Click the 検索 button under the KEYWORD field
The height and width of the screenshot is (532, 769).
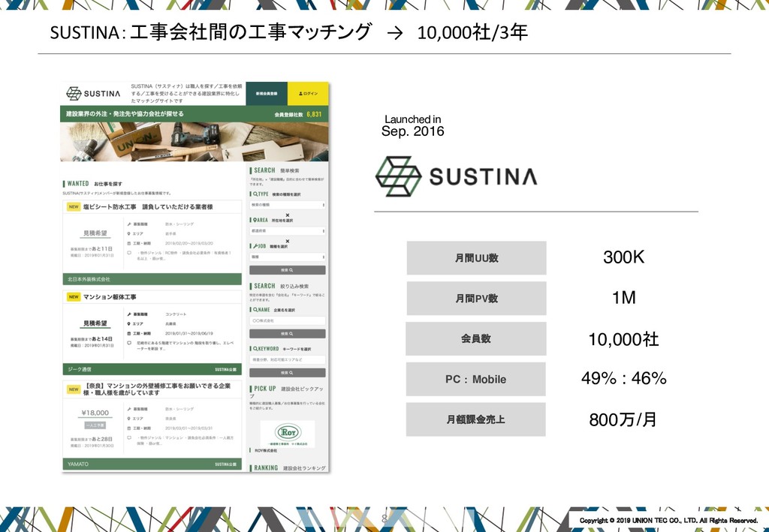pyautogui.click(x=288, y=373)
